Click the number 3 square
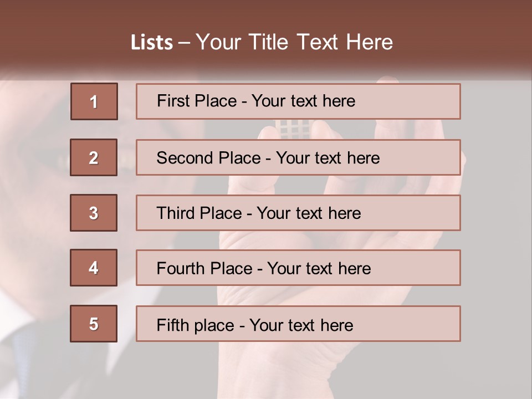The image size is (532, 399). (94, 213)
